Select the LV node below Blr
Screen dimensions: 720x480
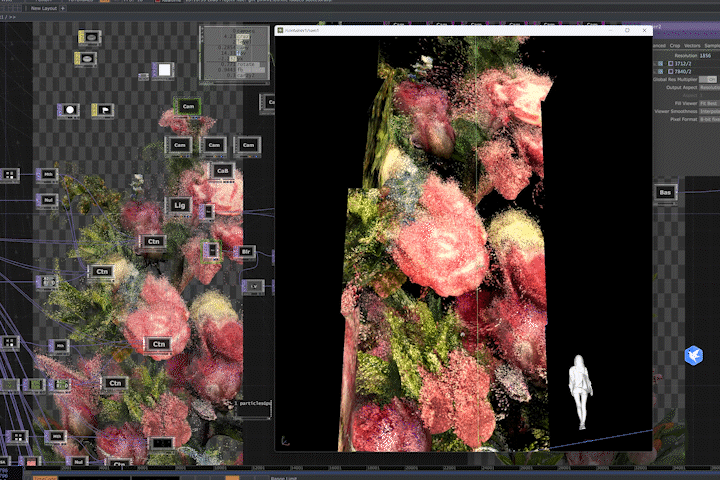point(253,287)
